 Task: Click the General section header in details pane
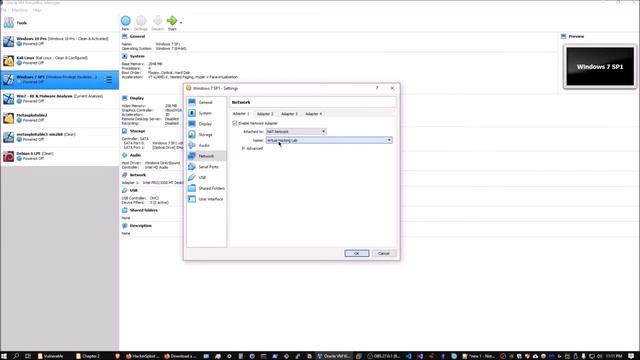(x=137, y=36)
